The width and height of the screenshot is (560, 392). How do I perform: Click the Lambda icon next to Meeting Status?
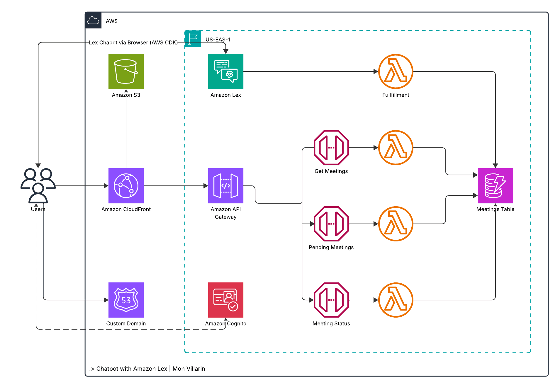point(396,300)
